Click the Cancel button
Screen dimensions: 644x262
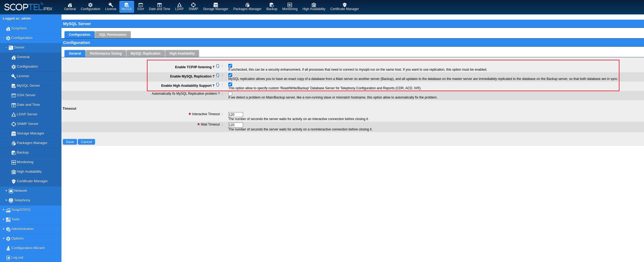86,142
